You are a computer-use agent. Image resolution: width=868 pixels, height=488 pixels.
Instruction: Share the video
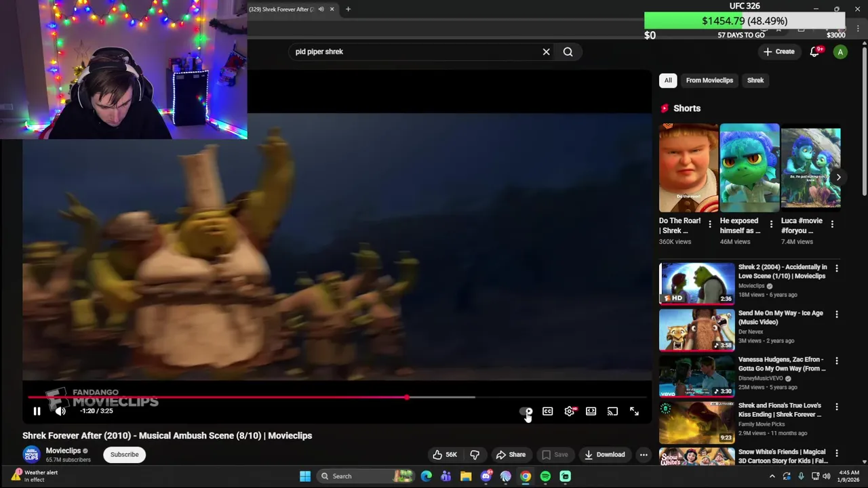tap(511, 455)
